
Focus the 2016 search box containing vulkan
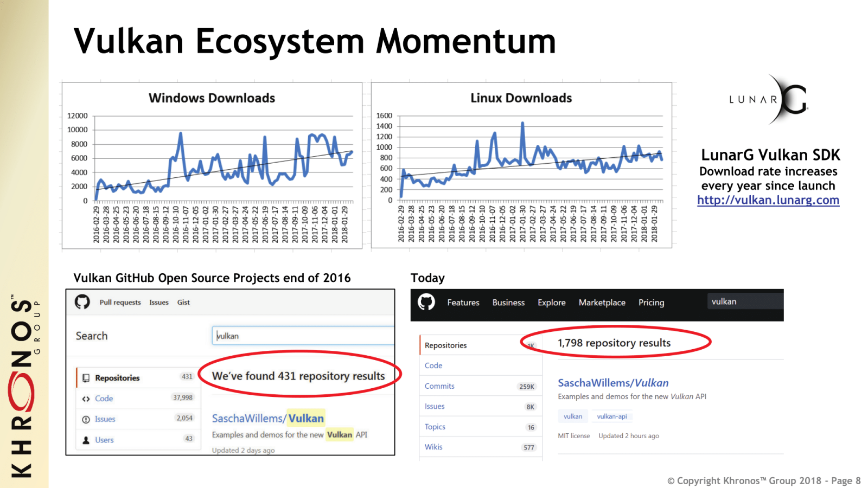point(303,336)
